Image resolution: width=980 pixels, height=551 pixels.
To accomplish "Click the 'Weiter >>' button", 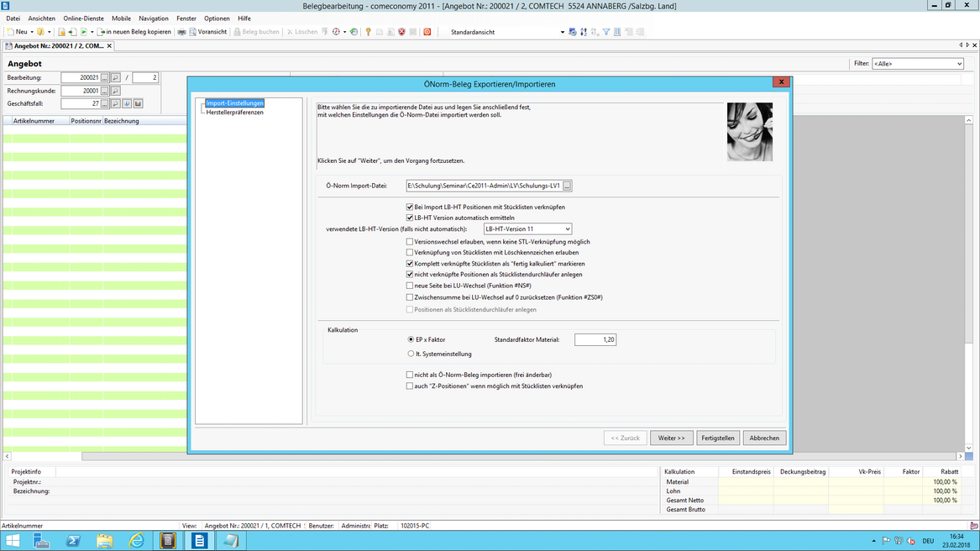I will point(671,438).
